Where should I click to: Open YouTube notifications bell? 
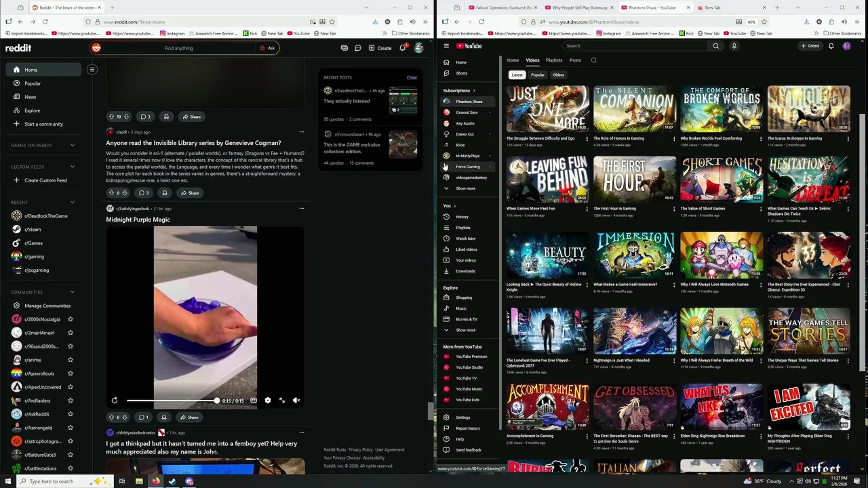tap(831, 46)
